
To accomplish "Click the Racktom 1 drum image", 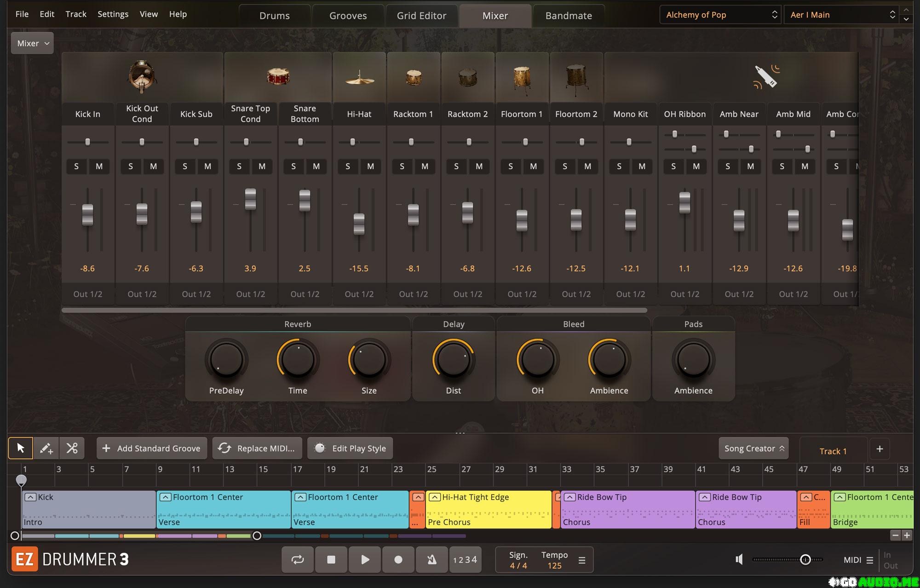I will pyautogui.click(x=414, y=77).
